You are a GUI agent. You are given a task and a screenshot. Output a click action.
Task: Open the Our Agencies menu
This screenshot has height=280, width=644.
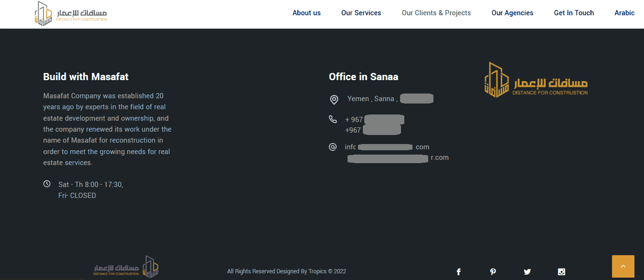point(513,13)
